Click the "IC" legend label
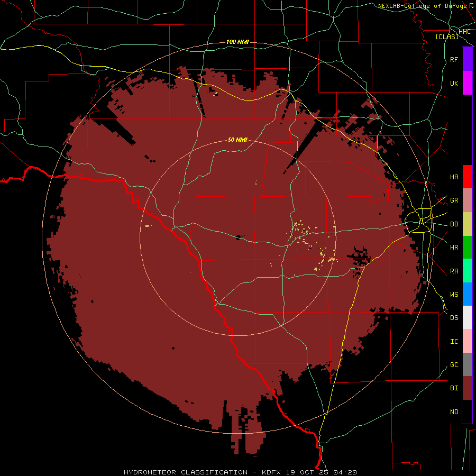Viewport: 476px width, 476px height. point(454,341)
